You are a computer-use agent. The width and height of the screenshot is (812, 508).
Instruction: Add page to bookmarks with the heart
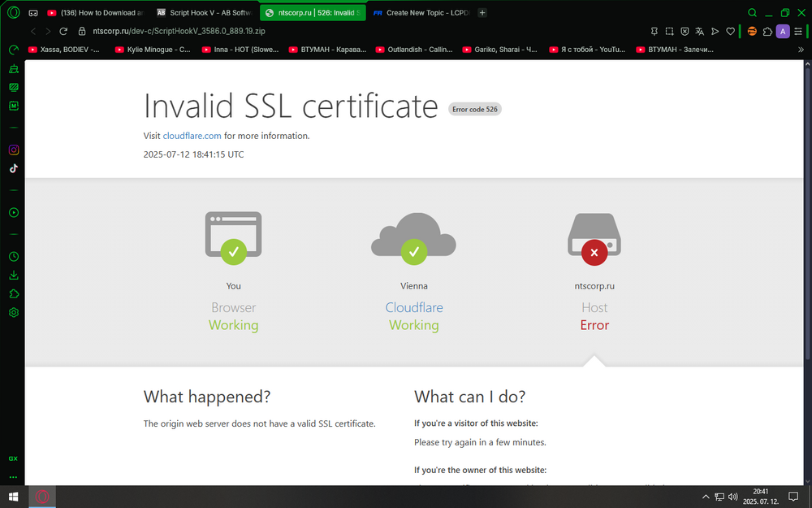point(730,32)
